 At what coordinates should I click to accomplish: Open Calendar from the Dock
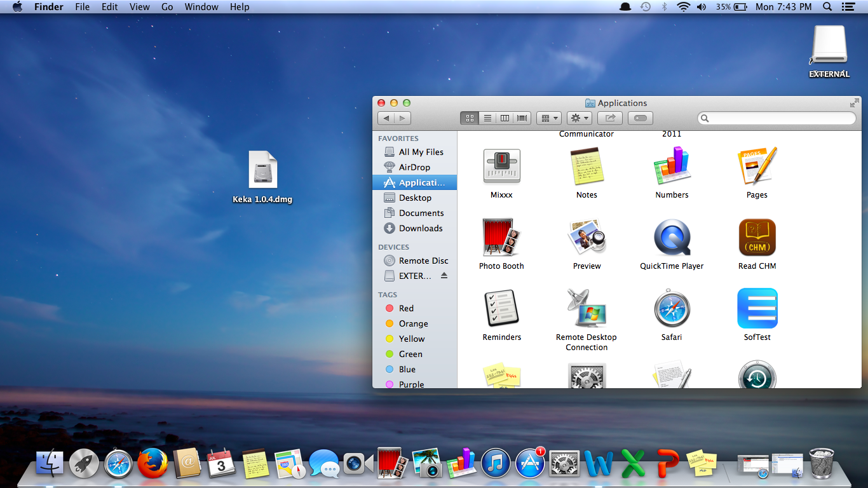click(221, 464)
